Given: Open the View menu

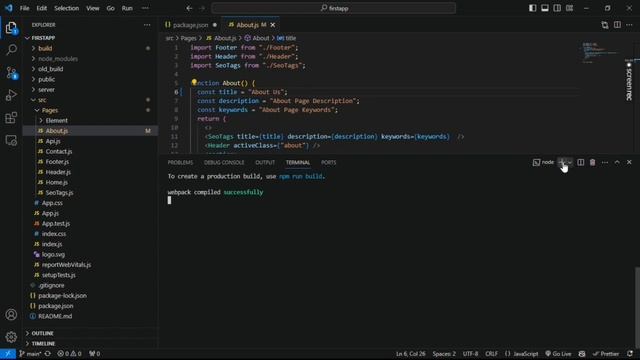Looking at the screenshot, I should click(x=93, y=8).
